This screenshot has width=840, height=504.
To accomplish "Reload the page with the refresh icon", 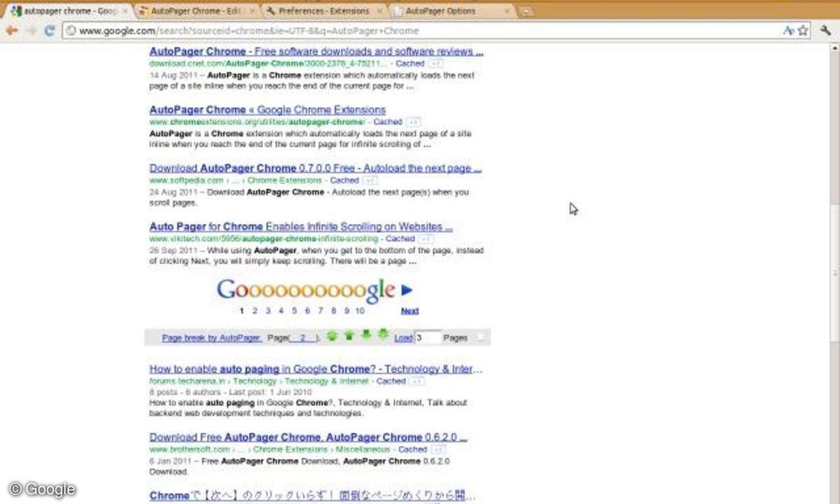I will pyautogui.click(x=49, y=31).
